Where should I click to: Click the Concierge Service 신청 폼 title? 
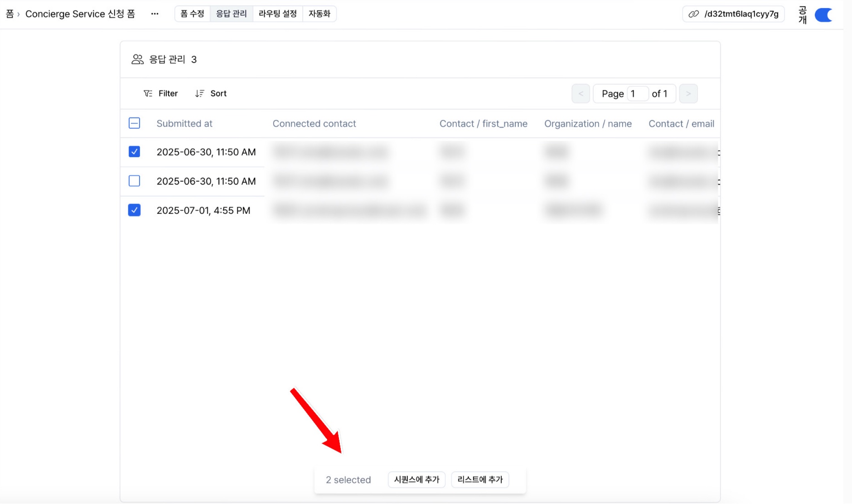(x=80, y=14)
